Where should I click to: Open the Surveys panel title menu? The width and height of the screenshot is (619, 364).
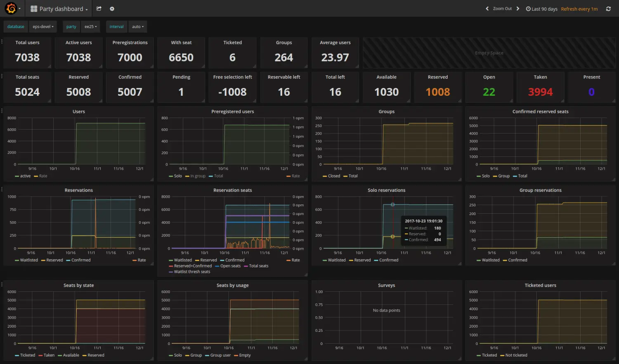[386, 285]
